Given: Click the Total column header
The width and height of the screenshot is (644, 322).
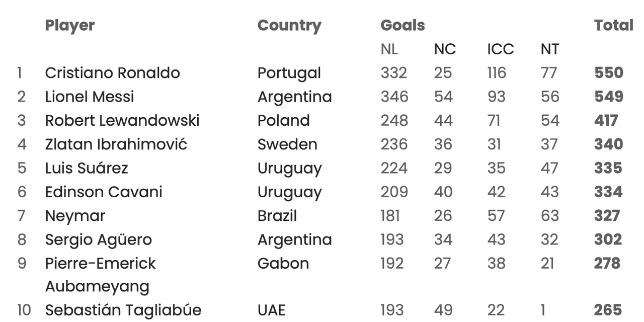Looking at the screenshot, I should pos(613,25).
